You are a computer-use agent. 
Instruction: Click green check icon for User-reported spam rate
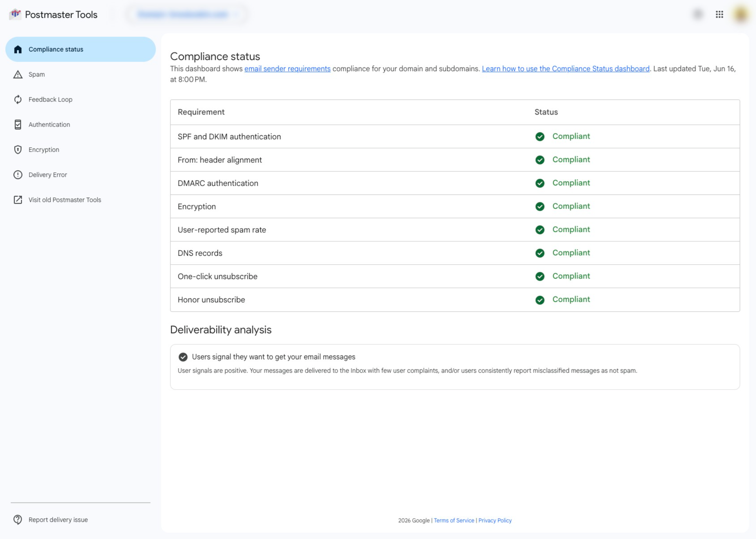[x=540, y=230]
